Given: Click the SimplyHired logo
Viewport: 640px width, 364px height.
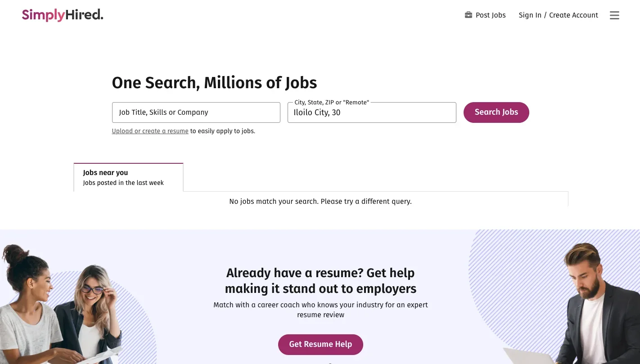Looking at the screenshot, I should pos(63,15).
